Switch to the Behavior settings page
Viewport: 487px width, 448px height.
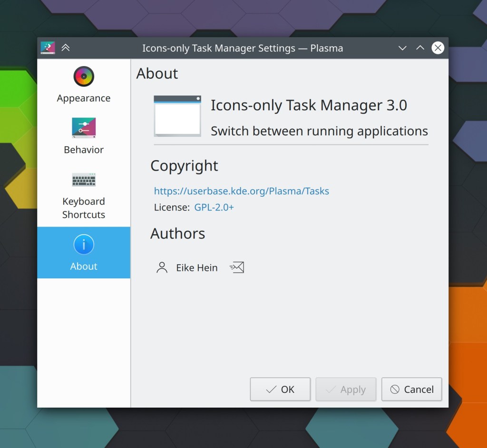[84, 136]
